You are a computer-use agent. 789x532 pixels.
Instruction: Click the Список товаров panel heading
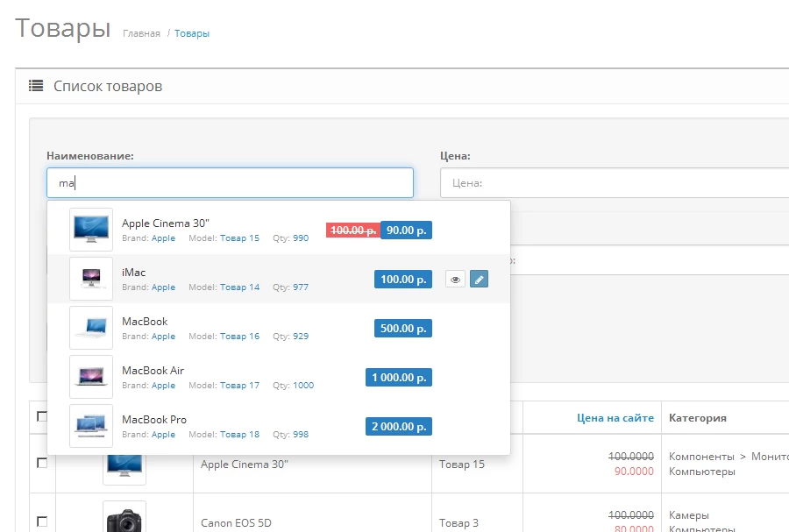[108, 86]
